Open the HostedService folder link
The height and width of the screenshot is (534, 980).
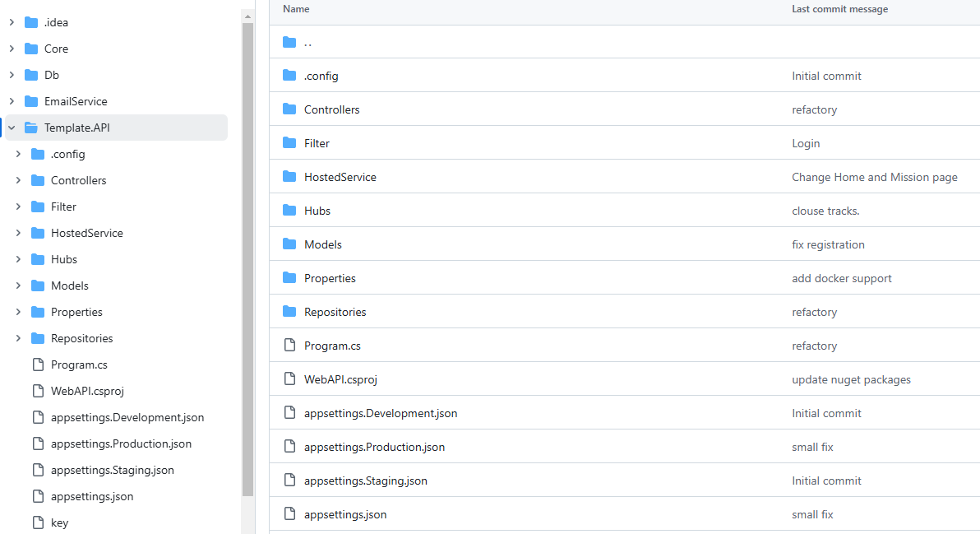coord(340,177)
